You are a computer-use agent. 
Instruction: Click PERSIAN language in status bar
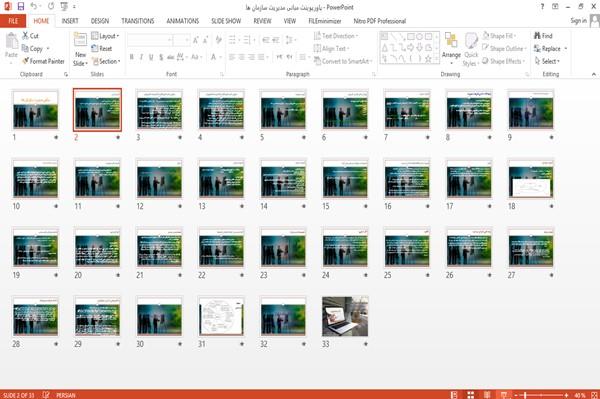tap(66, 395)
